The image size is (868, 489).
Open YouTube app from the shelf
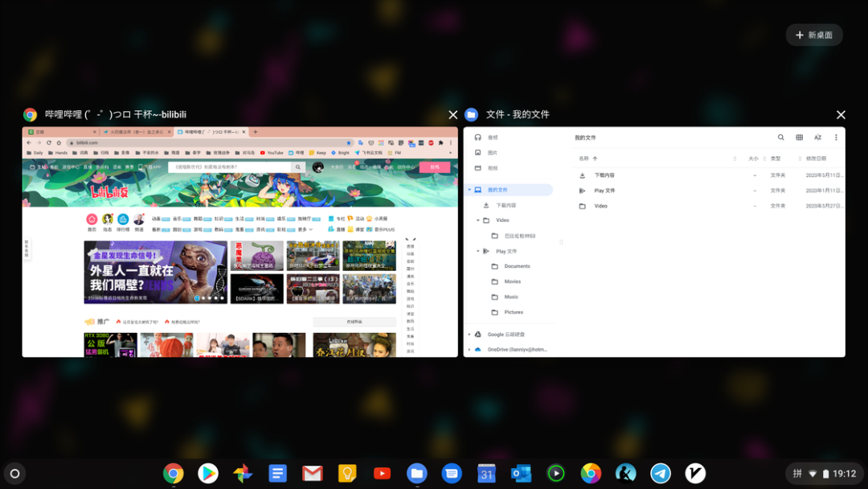pos(382,474)
